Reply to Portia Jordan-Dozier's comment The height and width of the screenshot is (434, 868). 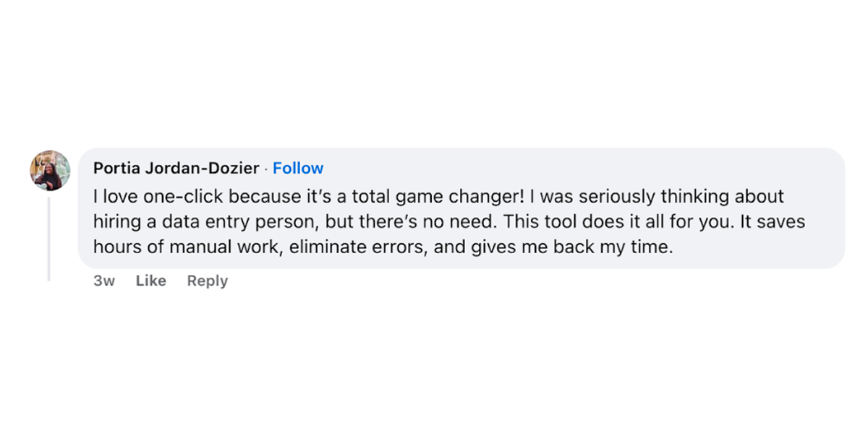point(207,281)
